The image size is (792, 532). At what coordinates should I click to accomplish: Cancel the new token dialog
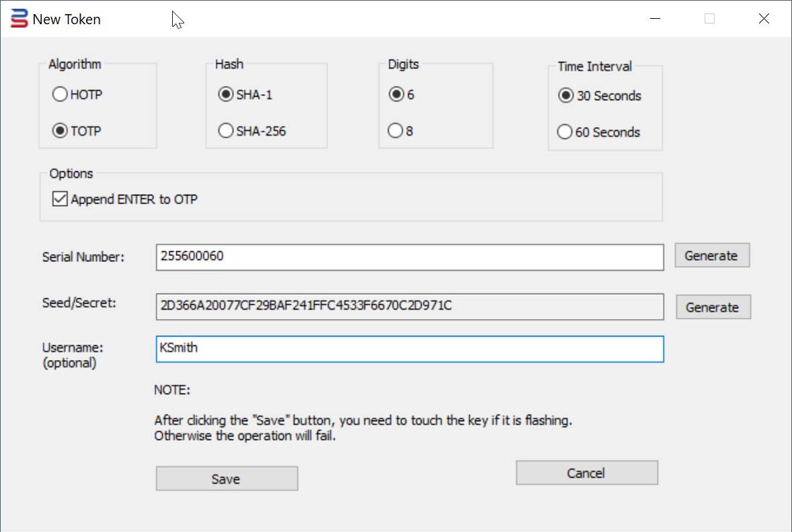(586, 473)
